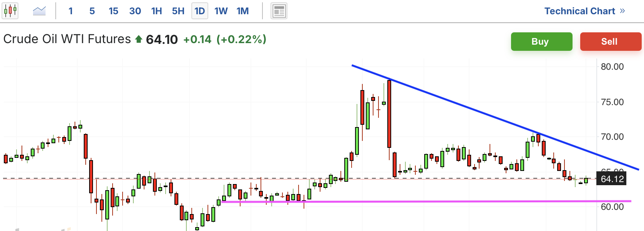Screen dimensions: 644x231
Task: Select the magenta horizontal support line
Action: coord(427,201)
